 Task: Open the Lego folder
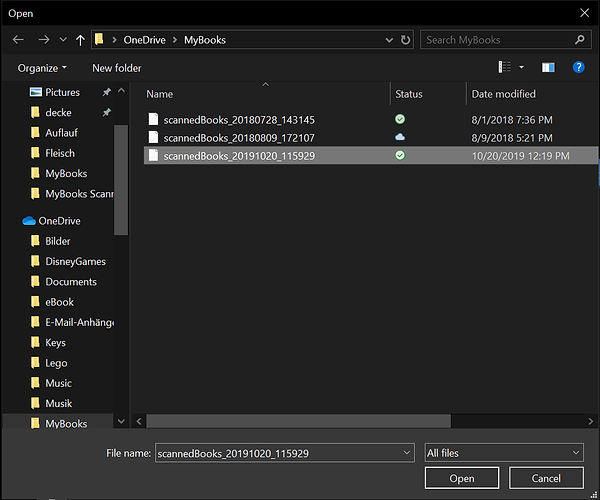56,363
